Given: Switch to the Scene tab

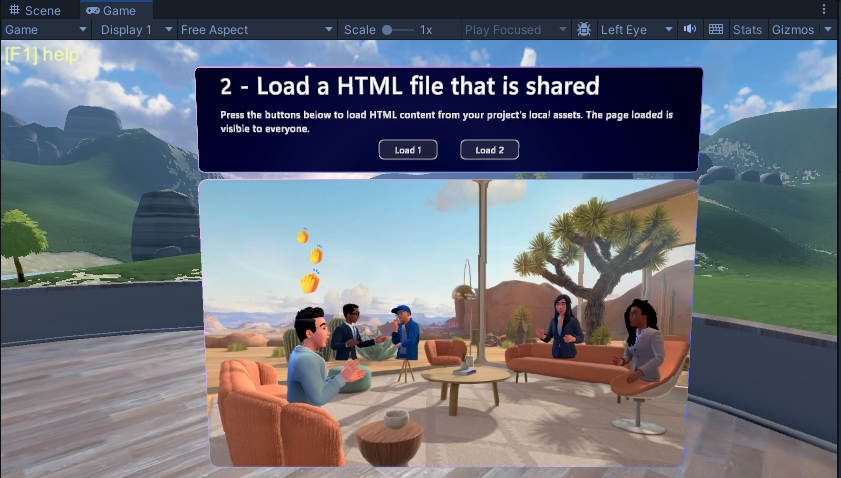Looking at the screenshot, I should pyautogui.click(x=35, y=10).
